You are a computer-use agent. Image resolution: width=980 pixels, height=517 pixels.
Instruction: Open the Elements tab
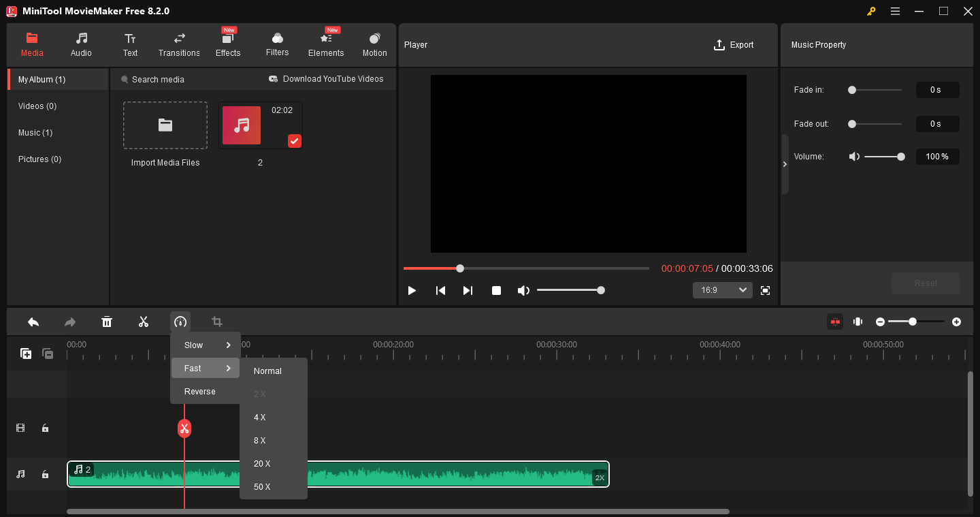pos(326,45)
